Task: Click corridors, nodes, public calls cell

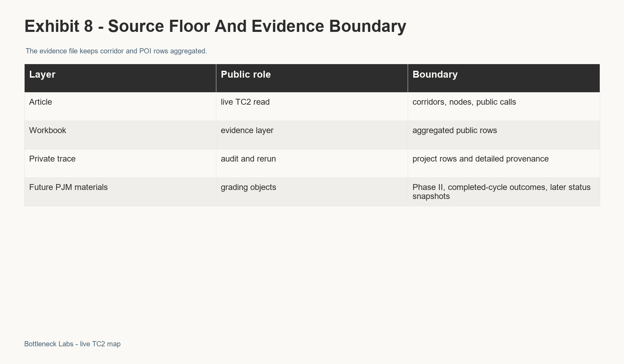Action: [x=504, y=106]
